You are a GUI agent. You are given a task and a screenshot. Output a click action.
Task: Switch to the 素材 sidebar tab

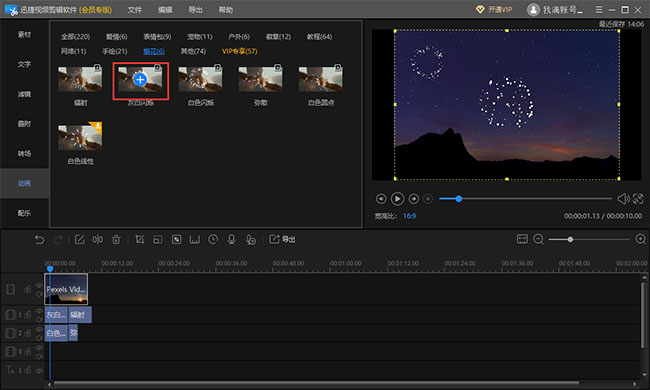tap(24, 34)
